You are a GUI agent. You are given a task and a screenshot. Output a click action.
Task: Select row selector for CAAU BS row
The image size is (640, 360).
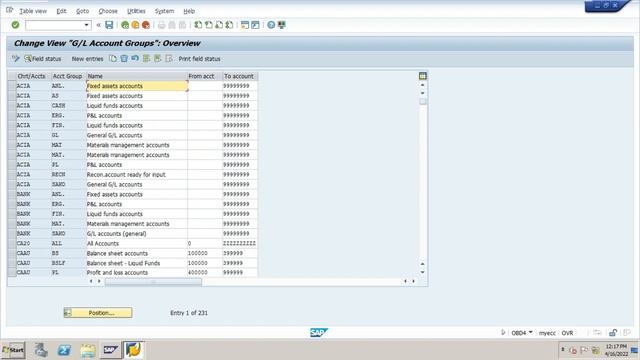(x=12, y=253)
